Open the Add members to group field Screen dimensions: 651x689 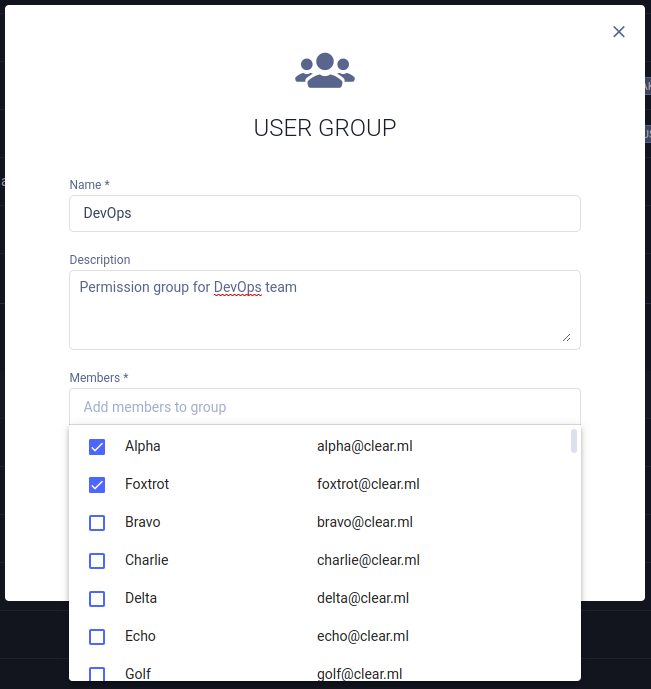pyautogui.click(x=324, y=407)
